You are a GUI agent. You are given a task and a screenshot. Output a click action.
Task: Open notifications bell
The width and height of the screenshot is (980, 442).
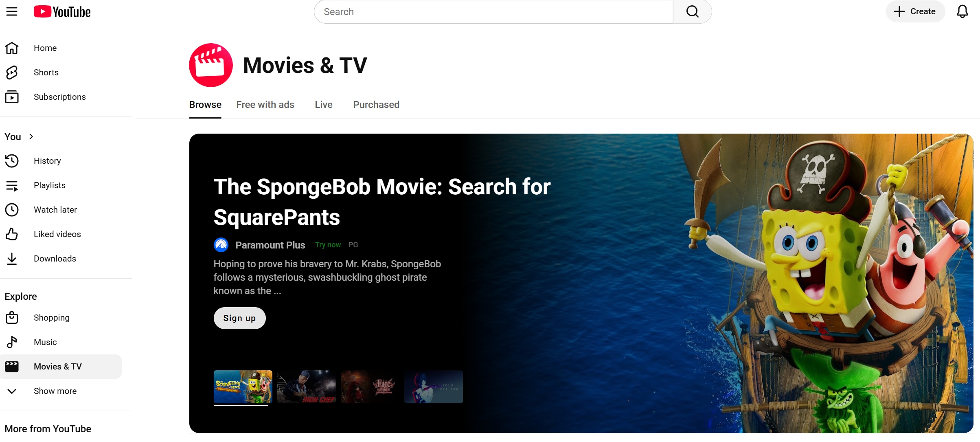[962, 11]
